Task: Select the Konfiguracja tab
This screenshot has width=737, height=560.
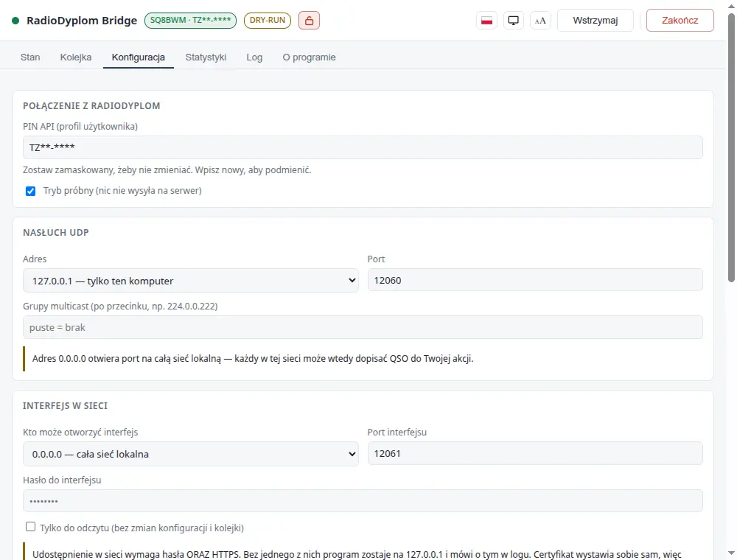Action: (x=139, y=57)
